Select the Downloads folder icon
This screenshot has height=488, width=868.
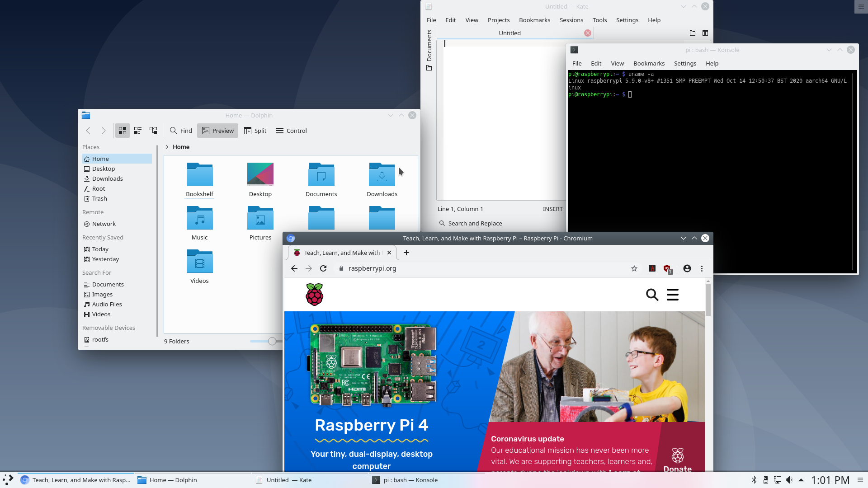382,174
